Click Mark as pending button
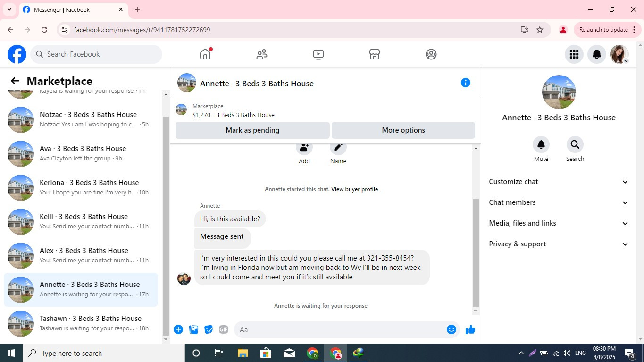Viewport: 644px width, 362px height. [252, 130]
